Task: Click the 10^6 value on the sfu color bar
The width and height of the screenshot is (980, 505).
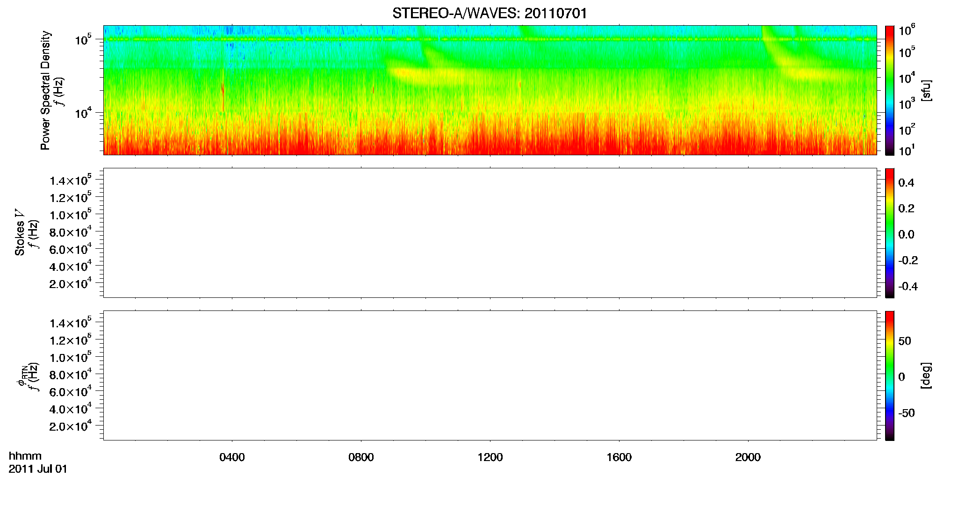Action: point(907,30)
